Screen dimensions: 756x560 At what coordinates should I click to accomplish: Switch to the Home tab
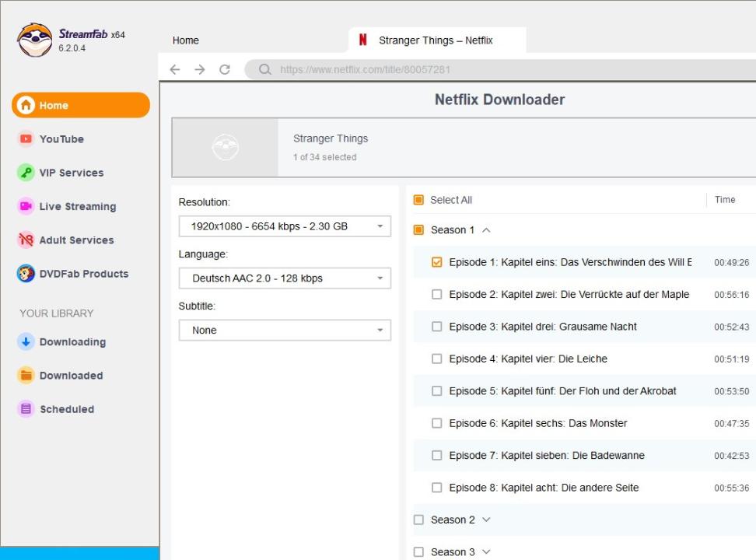pyautogui.click(x=186, y=40)
